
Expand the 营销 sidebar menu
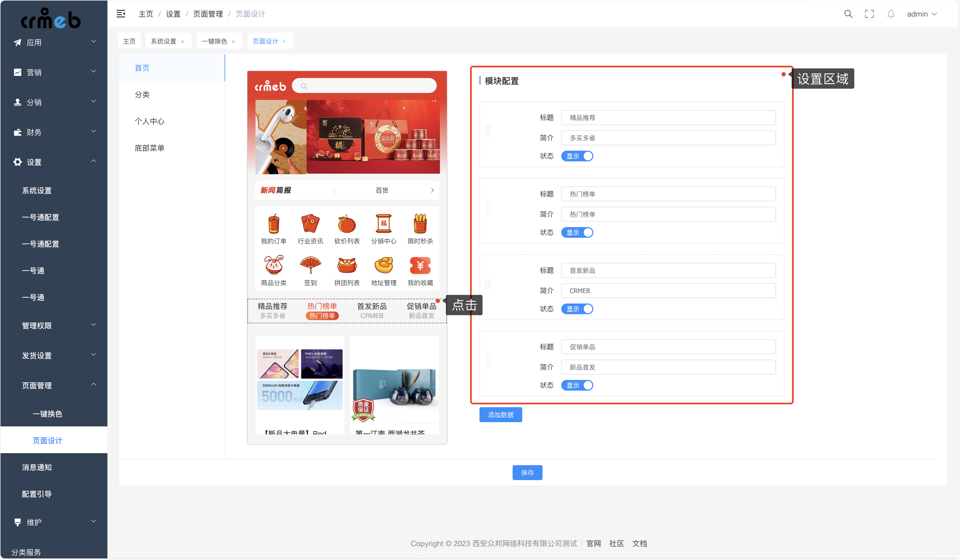[x=54, y=72]
